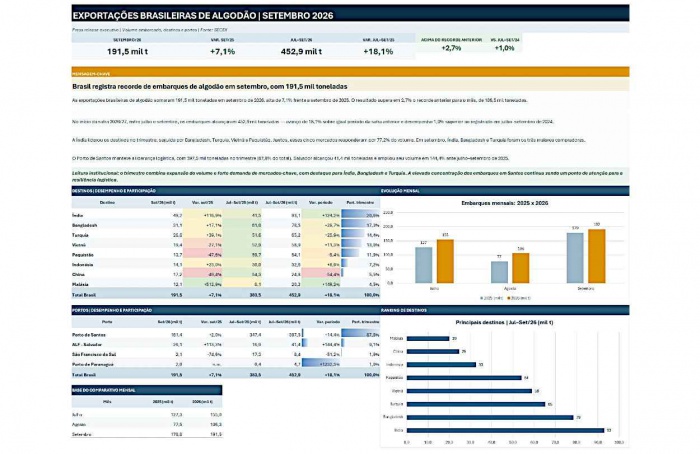The width and height of the screenshot is (700, 454).
Task: Select the "191,5 mil t" KPI value
Action: point(127,52)
